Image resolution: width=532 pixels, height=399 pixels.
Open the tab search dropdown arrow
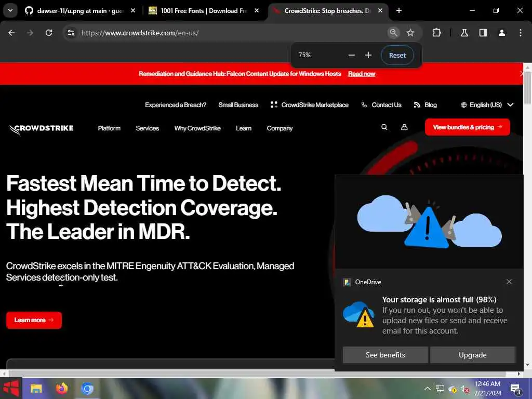(10, 10)
